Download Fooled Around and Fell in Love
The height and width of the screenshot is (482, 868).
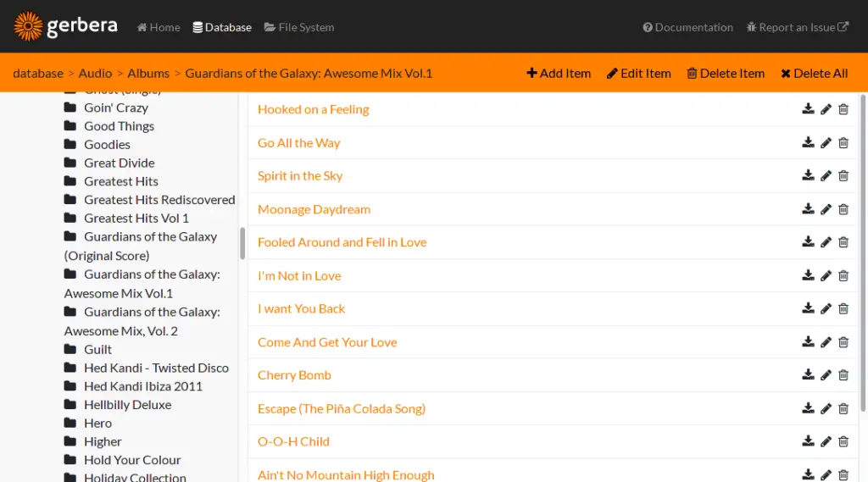808,241
